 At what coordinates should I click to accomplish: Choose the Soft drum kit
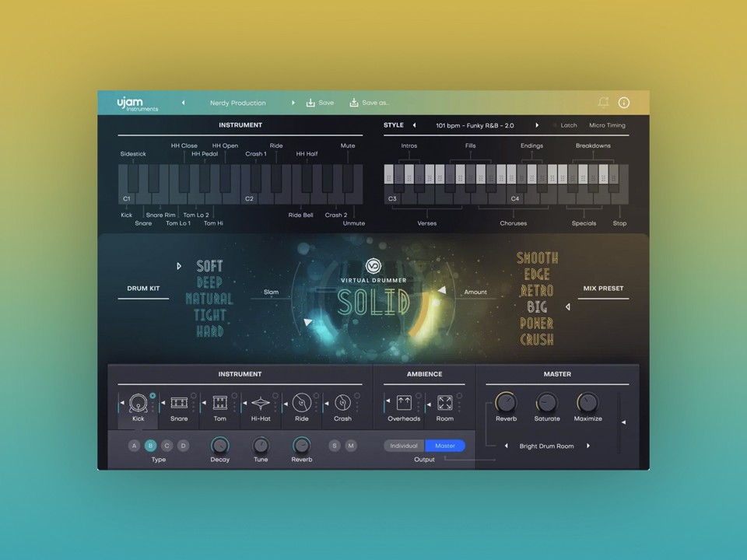click(x=209, y=266)
